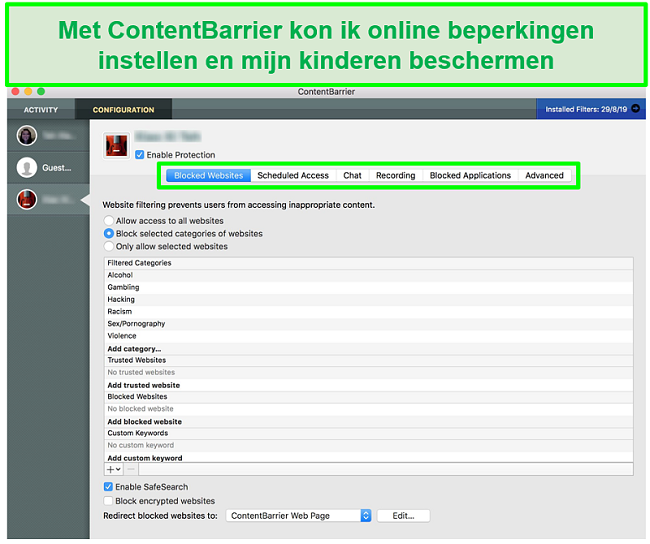The image size is (650, 544).
Task: Select the Alcohol category row
Action: coord(369,275)
